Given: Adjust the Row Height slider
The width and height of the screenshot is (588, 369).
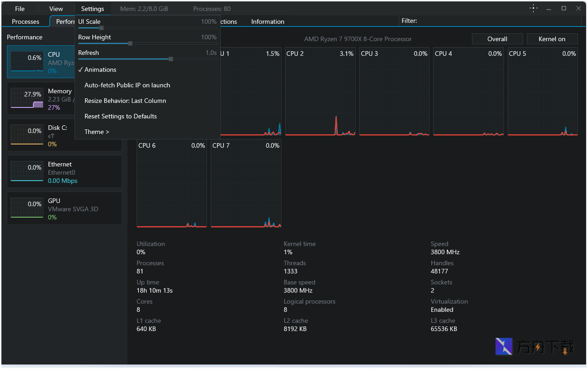Looking at the screenshot, I should point(147,43).
